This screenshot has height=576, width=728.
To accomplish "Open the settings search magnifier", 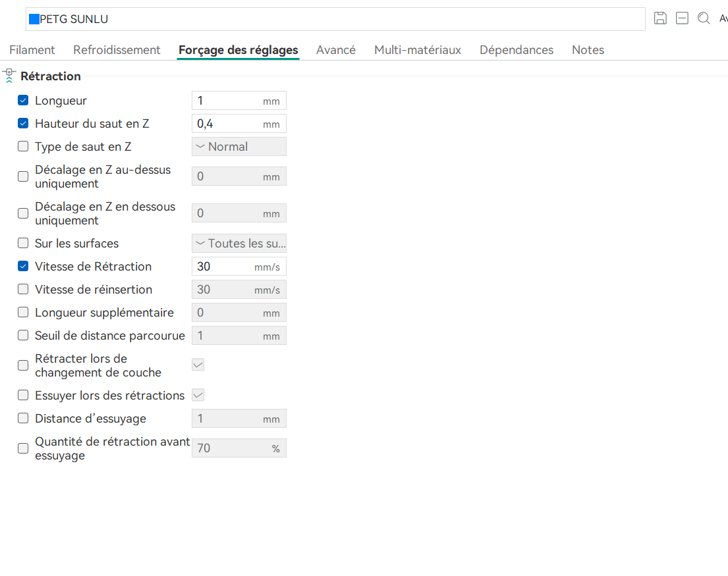I will point(704,18).
